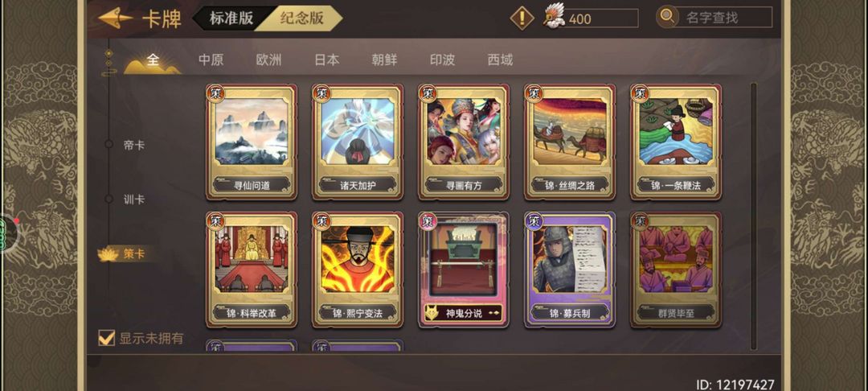Viewport: 868px width, 391px height.
Task: Open the 西域 region tab
Action: click(500, 60)
